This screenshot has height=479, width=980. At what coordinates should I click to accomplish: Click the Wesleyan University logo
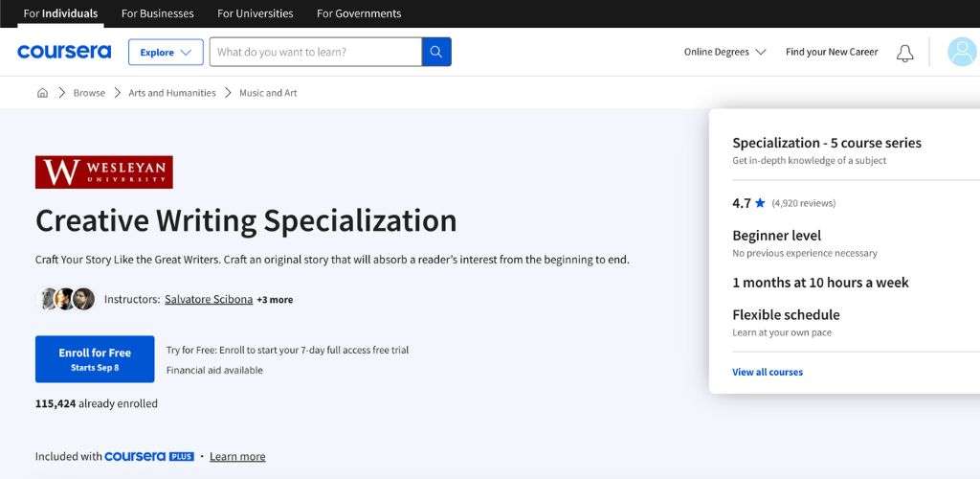click(x=103, y=172)
